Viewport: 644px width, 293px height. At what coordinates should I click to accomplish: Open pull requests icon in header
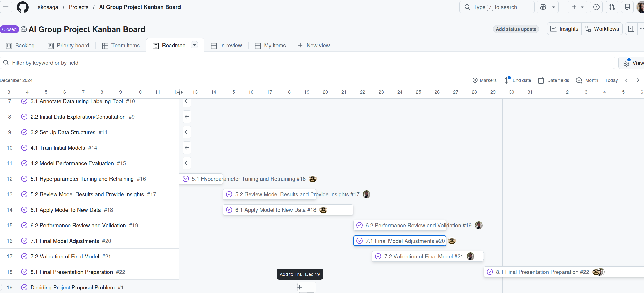612,7
